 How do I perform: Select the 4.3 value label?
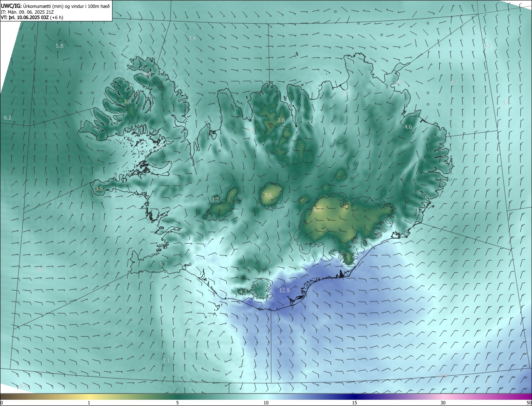click(x=243, y=292)
